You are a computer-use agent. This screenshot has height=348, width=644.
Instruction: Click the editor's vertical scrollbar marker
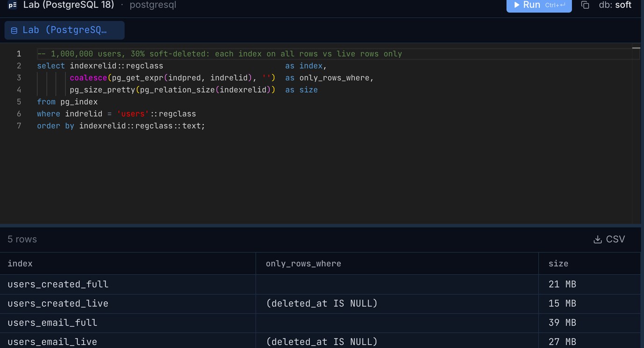pyautogui.click(x=636, y=48)
